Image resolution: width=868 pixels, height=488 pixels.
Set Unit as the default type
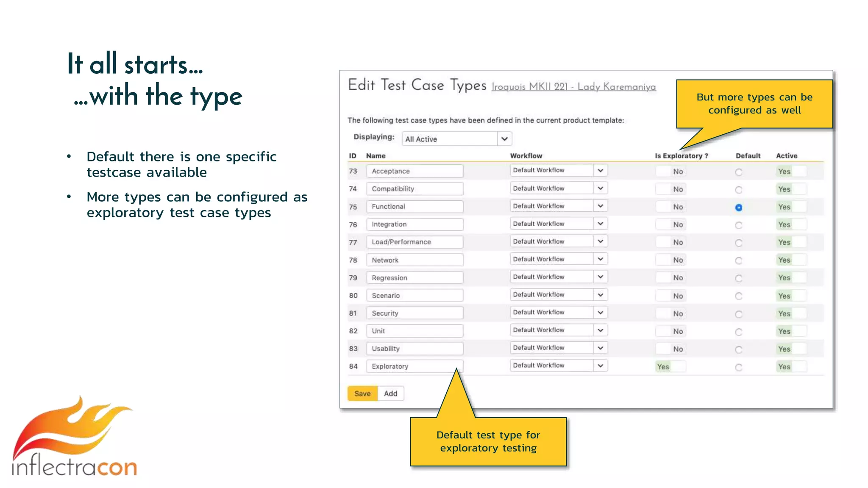click(x=739, y=332)
